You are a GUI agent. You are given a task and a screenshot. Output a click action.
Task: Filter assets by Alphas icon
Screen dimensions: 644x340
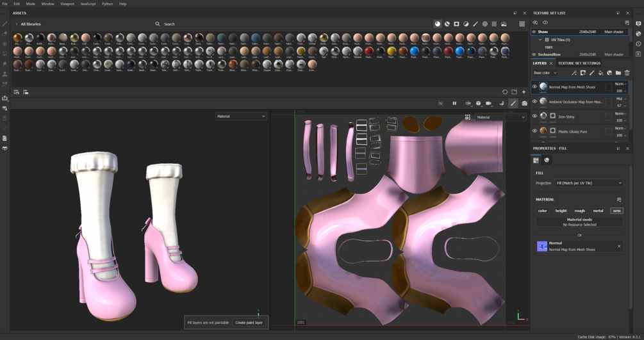(484, 24)
